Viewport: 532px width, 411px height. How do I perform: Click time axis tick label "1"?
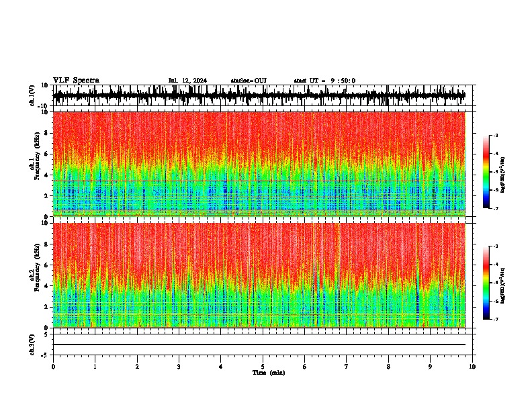(x=95, y=367)
